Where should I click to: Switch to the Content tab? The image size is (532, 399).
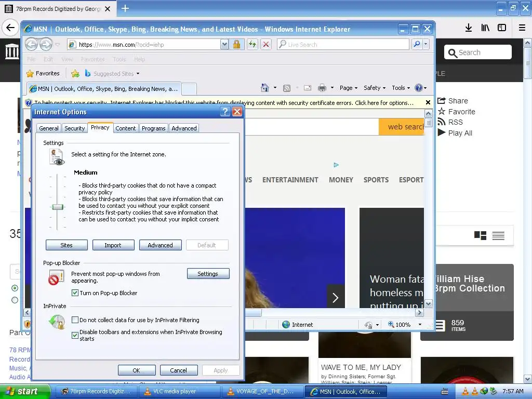click(x=126, y=128)
